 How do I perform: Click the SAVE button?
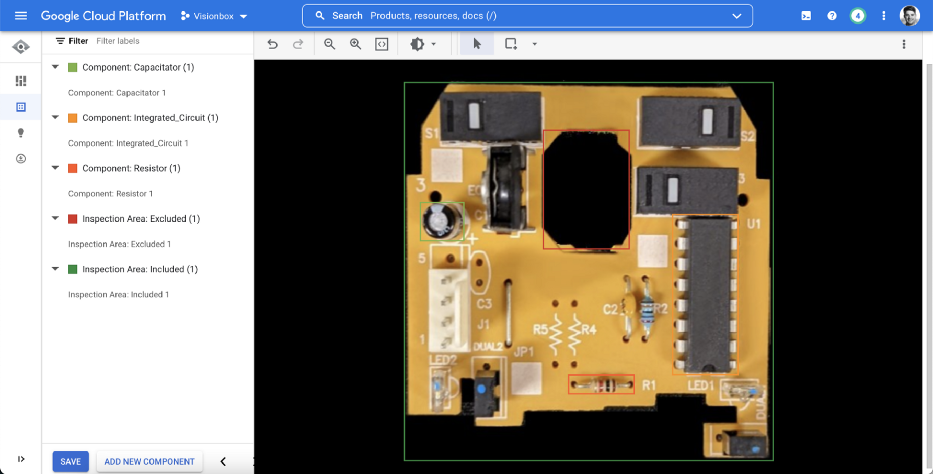coord(70,461)
